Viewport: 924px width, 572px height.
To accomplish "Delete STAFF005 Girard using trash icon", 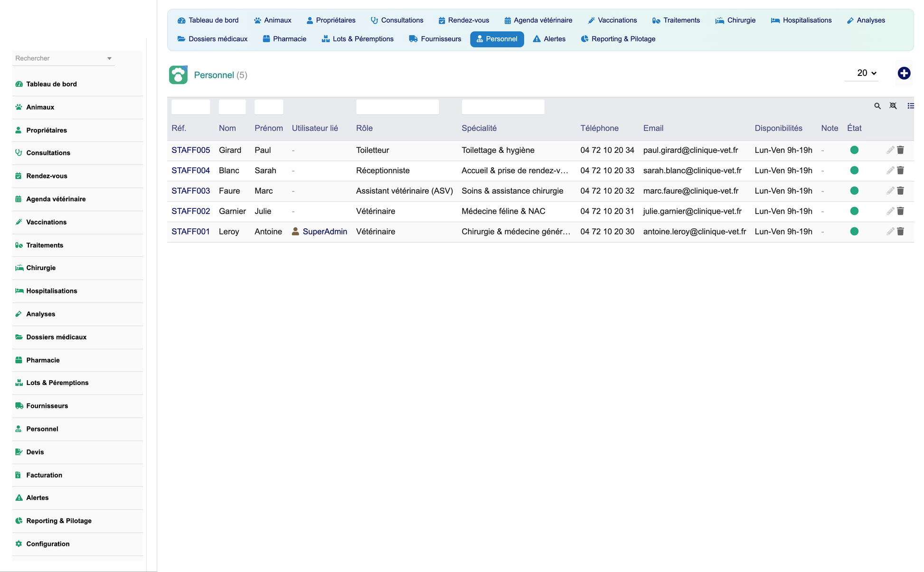I will (900, 150).
